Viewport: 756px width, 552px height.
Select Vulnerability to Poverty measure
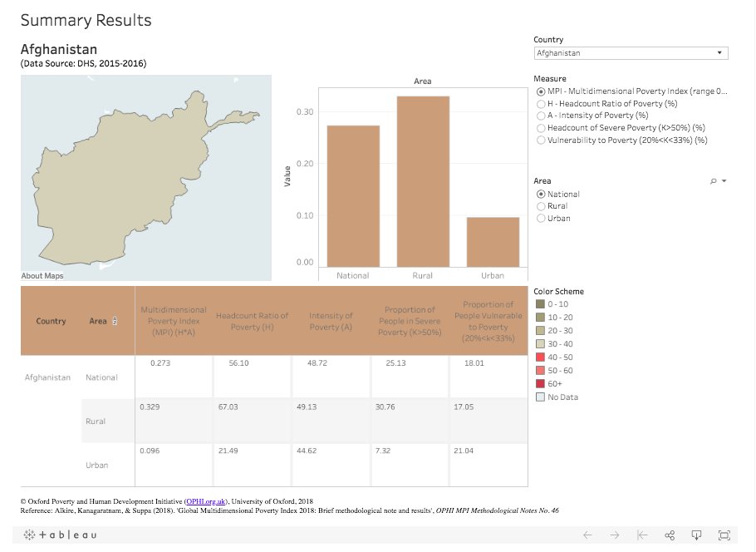(x=541, y=140)
